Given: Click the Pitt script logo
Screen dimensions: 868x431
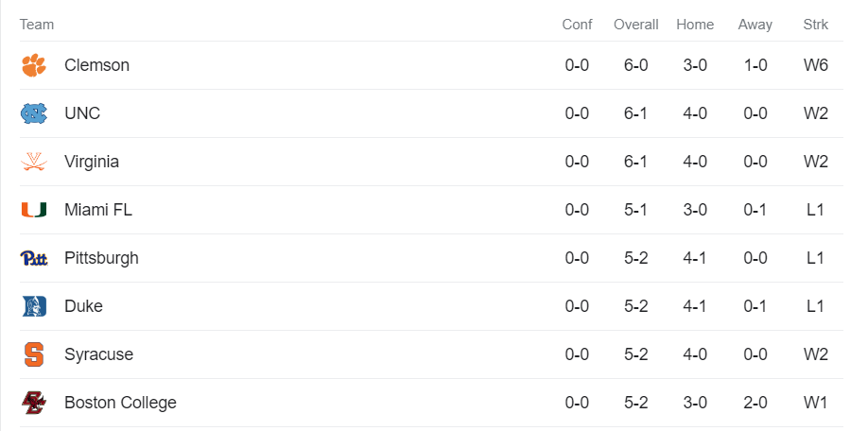Looking at the screenshot, I should click(33, 258).
